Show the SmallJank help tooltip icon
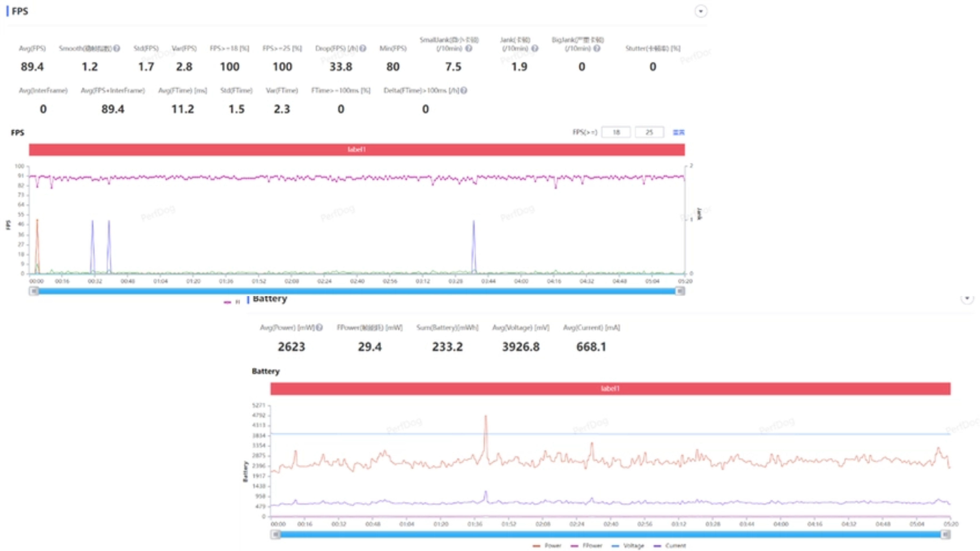980x551 pixels. tap(469, 48)
